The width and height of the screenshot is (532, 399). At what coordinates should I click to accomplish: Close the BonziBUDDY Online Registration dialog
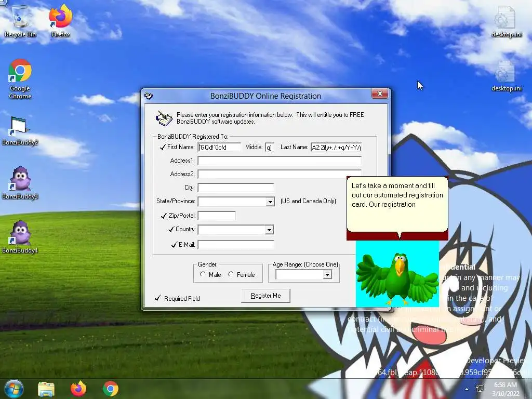tap(380, 94)
